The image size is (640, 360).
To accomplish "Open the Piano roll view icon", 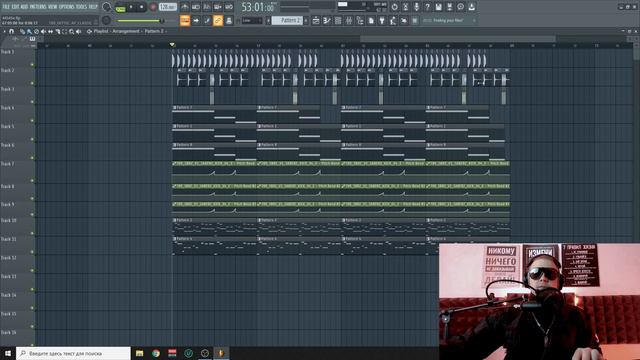I will click(327, 20).
